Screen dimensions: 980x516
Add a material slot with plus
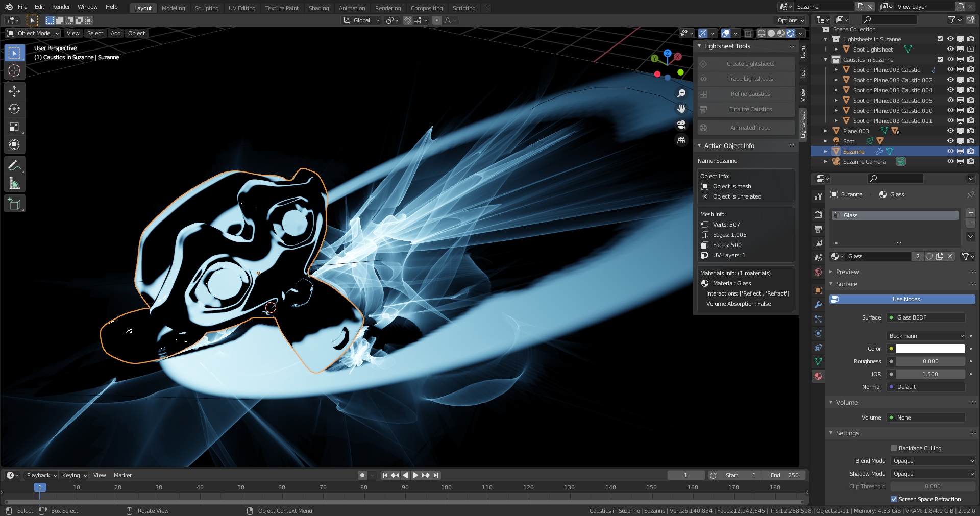click(971, 213)
